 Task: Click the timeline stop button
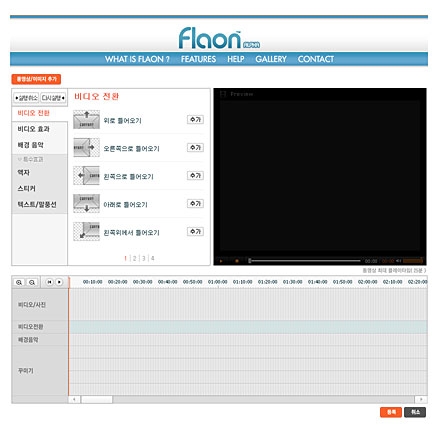(59, 282)
